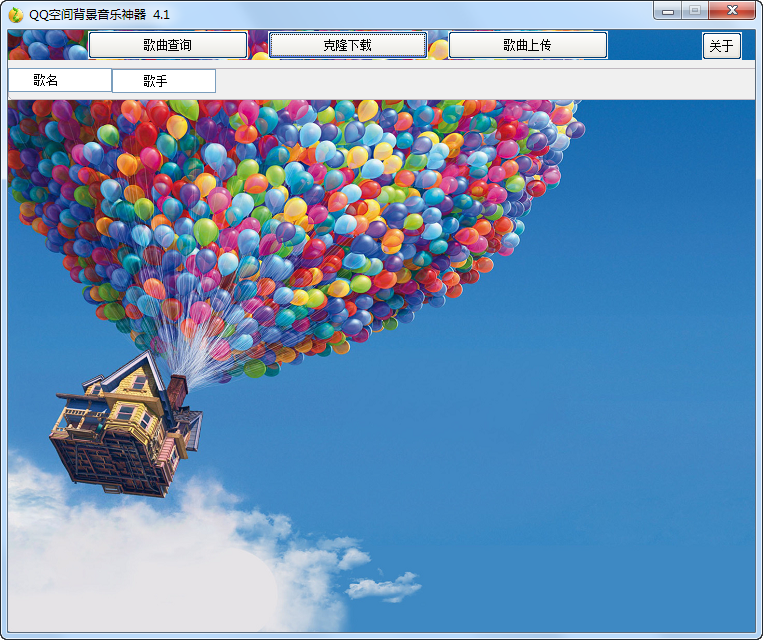Image resolution: width=763 pixels, height=640 pixels.
Task: Click the empty header area right of 歌手
Action: point(480,81)
